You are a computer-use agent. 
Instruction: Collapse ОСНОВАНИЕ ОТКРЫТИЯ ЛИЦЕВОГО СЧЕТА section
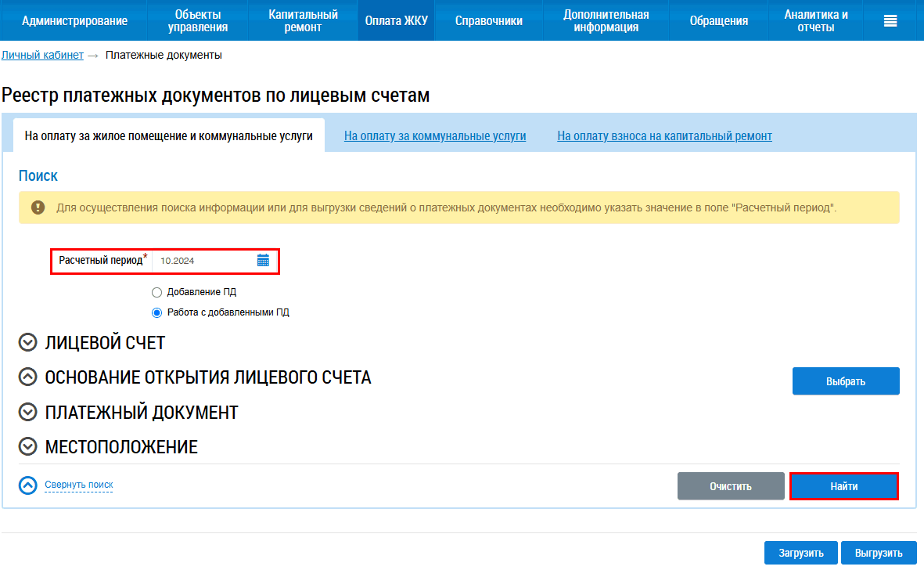coord(28,377)
